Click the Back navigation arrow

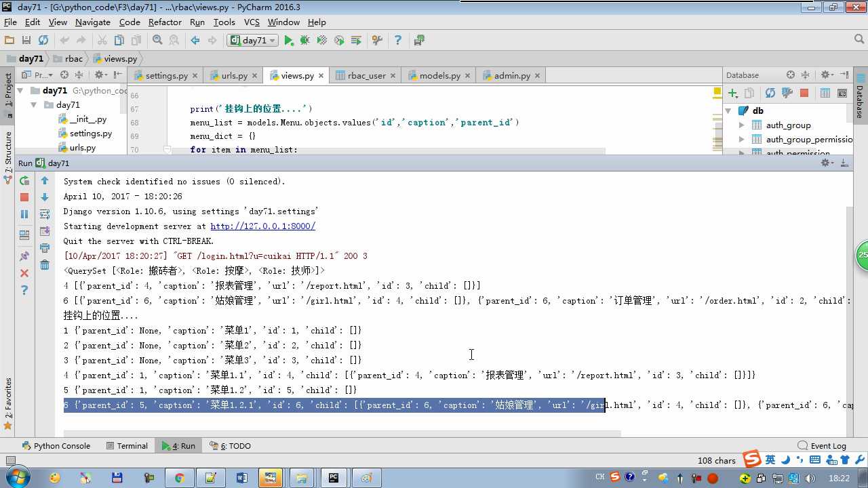195,41
